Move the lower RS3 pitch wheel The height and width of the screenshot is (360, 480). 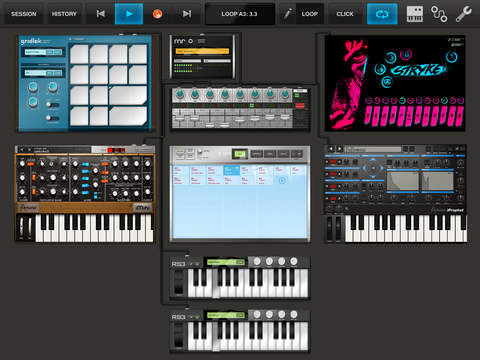179,335
